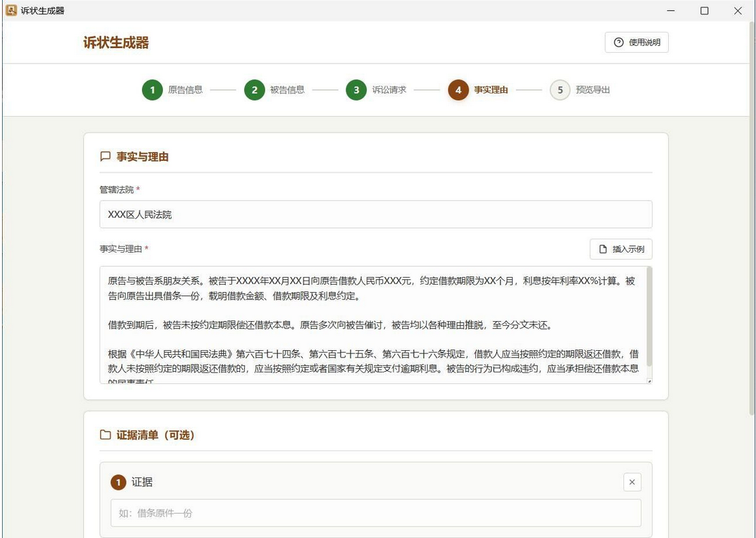The height and width of the screenshot is (538, 756).
Task: Click the 证据 input with 借条原件一份 placeholder
Action: [x=375, y=513]
